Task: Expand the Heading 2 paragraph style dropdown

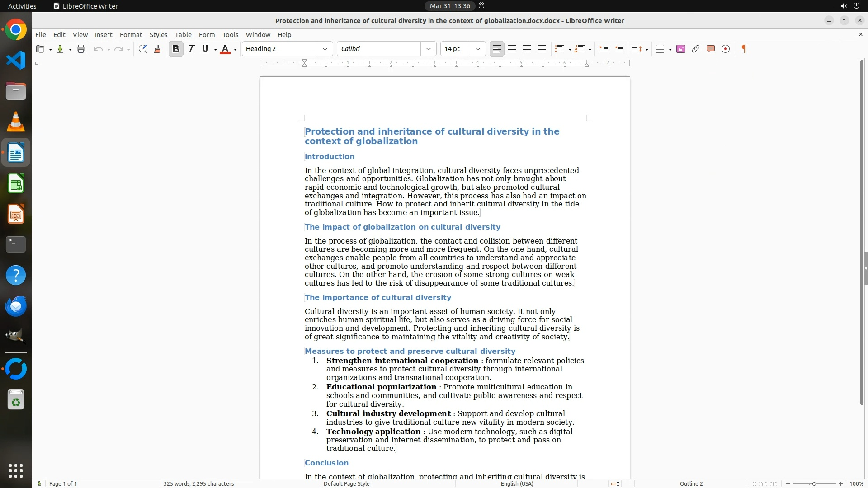Action: (325, 49)
